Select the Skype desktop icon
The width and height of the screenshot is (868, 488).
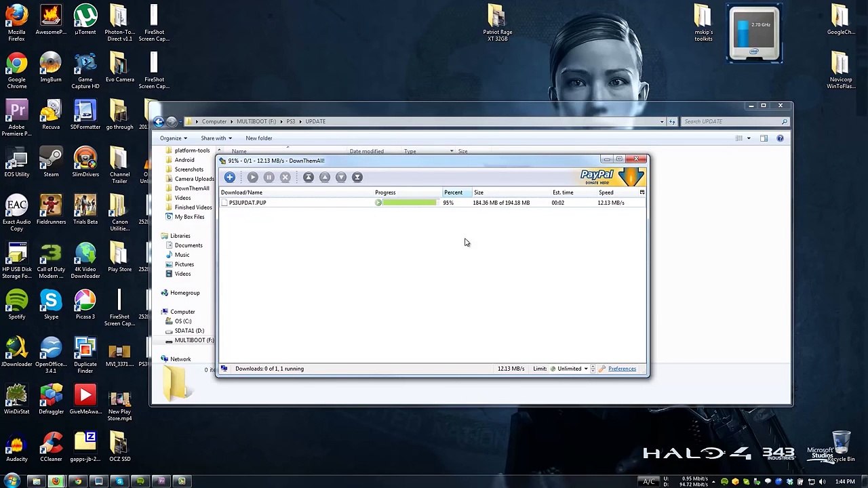click(x=51, y=304)
